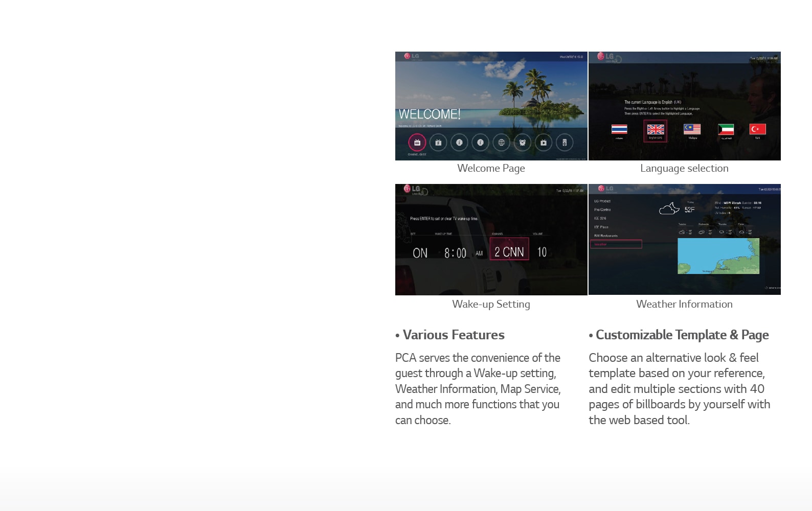Click the Weather Information caption
Viewport: 812px width, 511px height.
[x=684, y=304]
